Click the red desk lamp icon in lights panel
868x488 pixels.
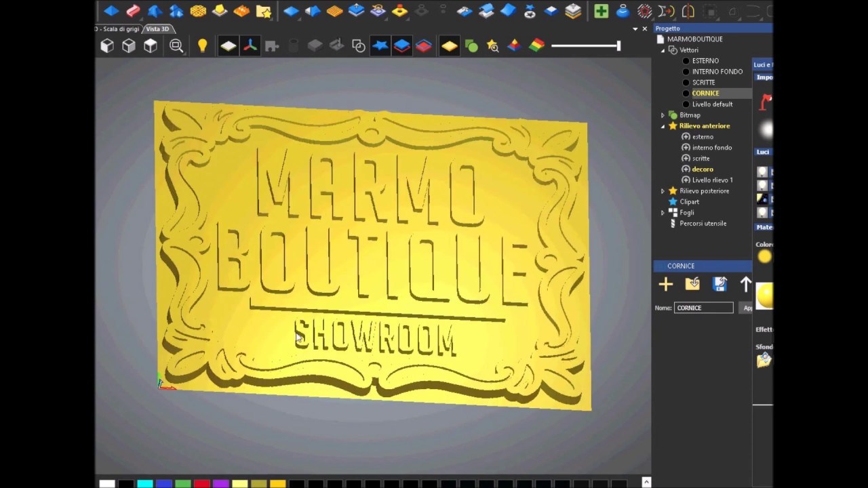point(766,102)
